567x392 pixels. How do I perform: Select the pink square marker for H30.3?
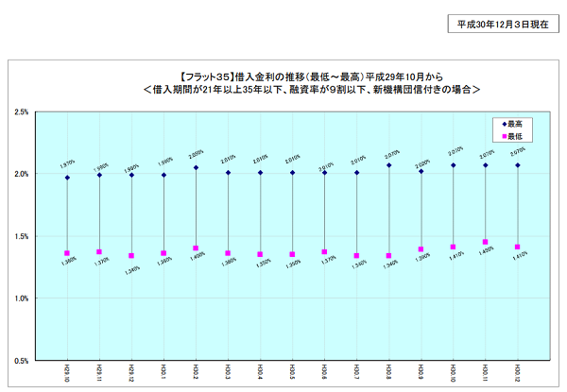point(228,253)
